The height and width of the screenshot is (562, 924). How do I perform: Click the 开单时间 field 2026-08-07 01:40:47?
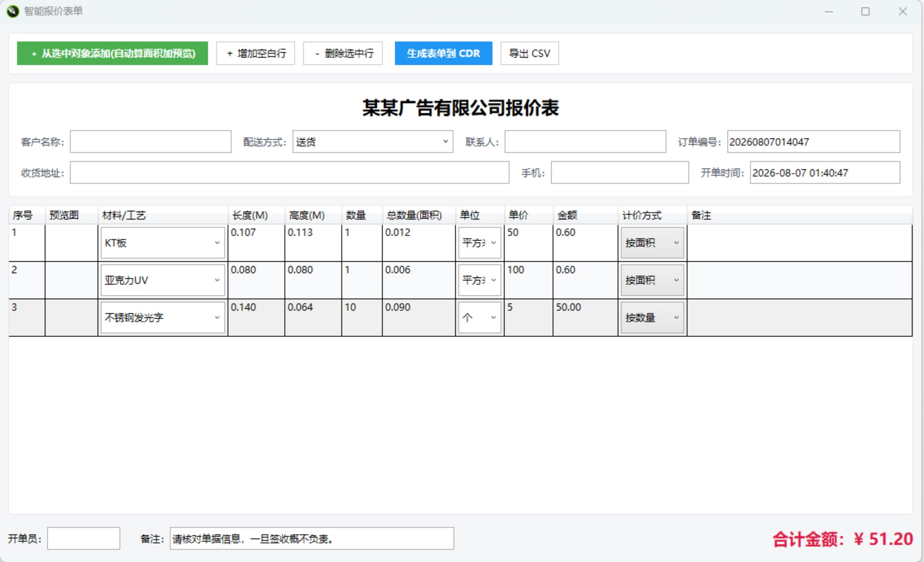825,173
